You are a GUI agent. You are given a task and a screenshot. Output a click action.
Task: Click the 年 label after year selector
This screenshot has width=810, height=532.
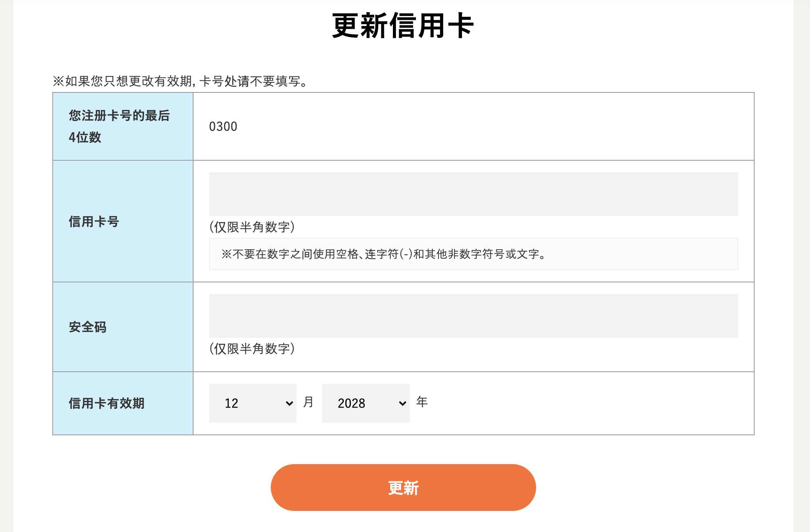click(x=422, y=402)
